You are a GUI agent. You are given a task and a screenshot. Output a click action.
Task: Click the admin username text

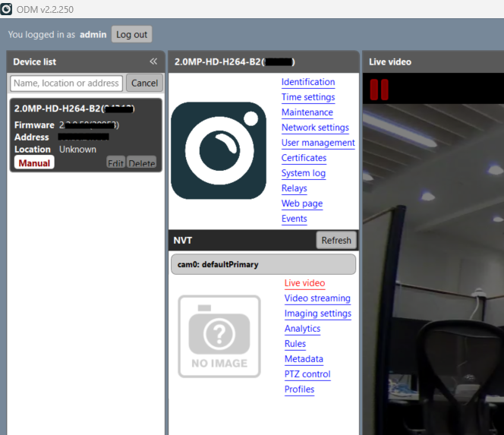(93, 34)
